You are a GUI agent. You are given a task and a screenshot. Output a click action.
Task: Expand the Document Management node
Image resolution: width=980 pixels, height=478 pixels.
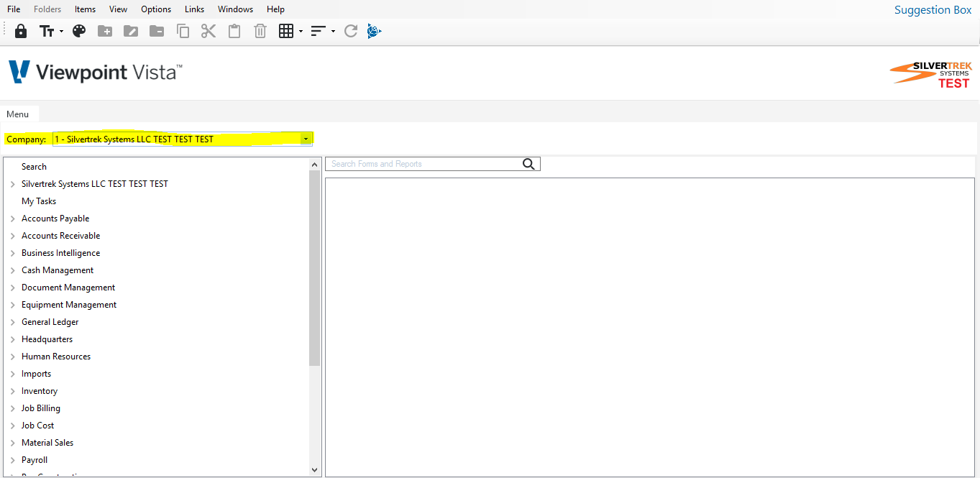(13, 288)
